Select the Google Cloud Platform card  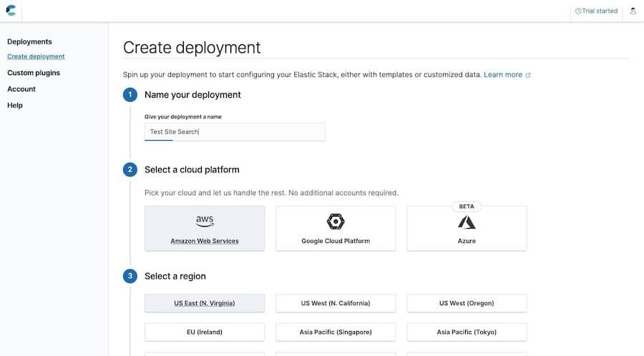pos(336,229)
